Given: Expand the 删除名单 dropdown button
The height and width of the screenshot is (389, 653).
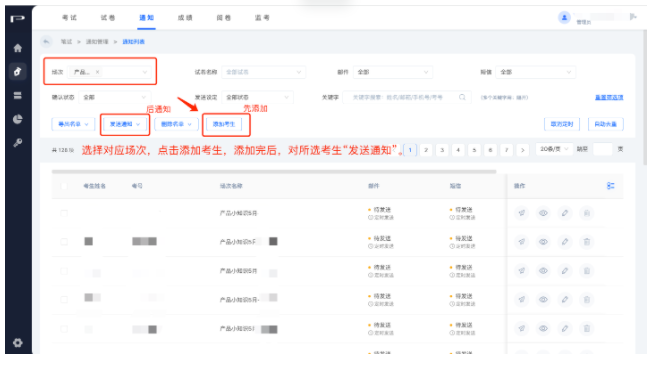Looking at the screenshot, I should point(176,124).
